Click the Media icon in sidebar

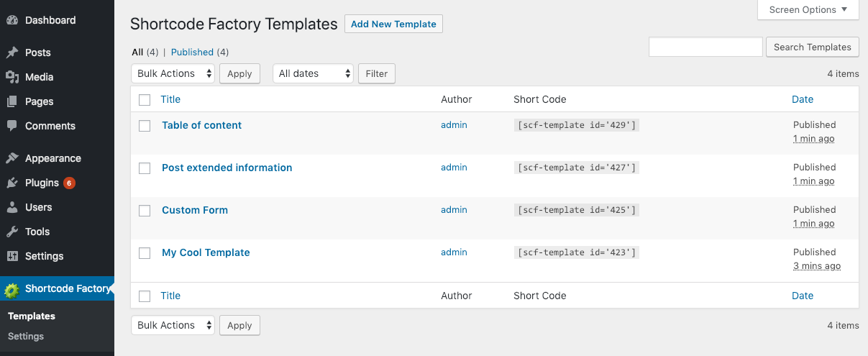(12, 77)
